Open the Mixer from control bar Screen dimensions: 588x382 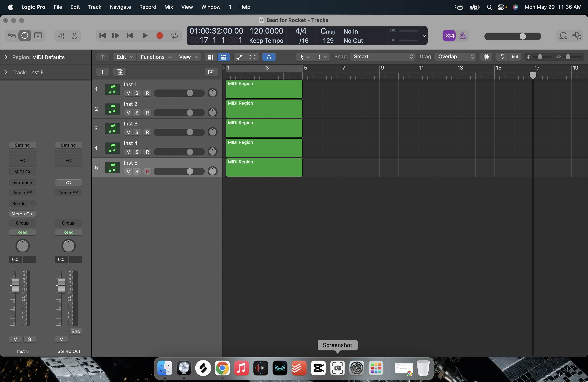coord(61,36)
